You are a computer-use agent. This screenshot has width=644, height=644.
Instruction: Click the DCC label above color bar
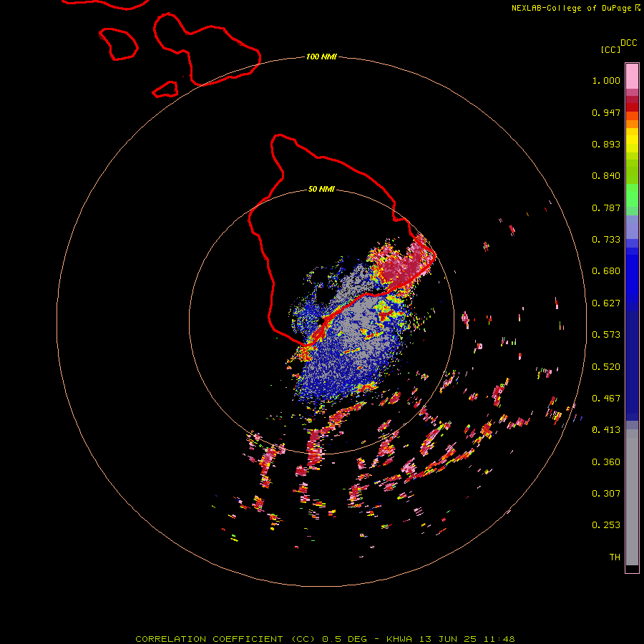[x=628, y=43]
